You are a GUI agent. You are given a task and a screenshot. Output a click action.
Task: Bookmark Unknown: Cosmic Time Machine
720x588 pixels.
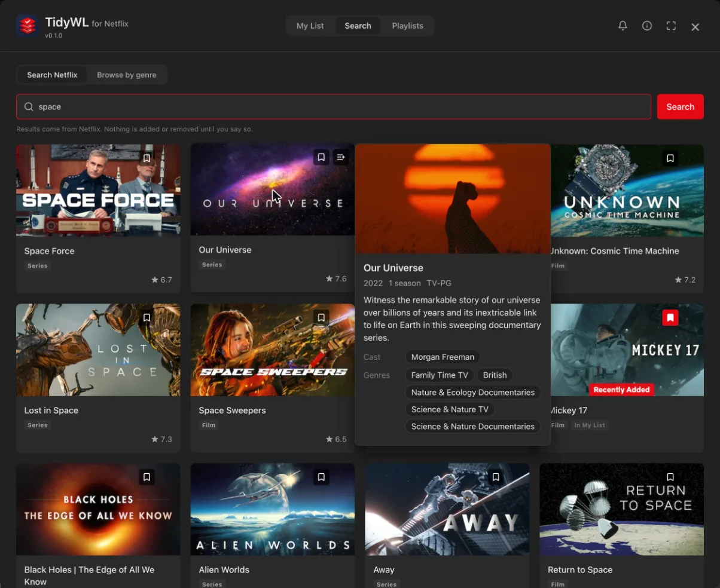(x=670, y=158)
